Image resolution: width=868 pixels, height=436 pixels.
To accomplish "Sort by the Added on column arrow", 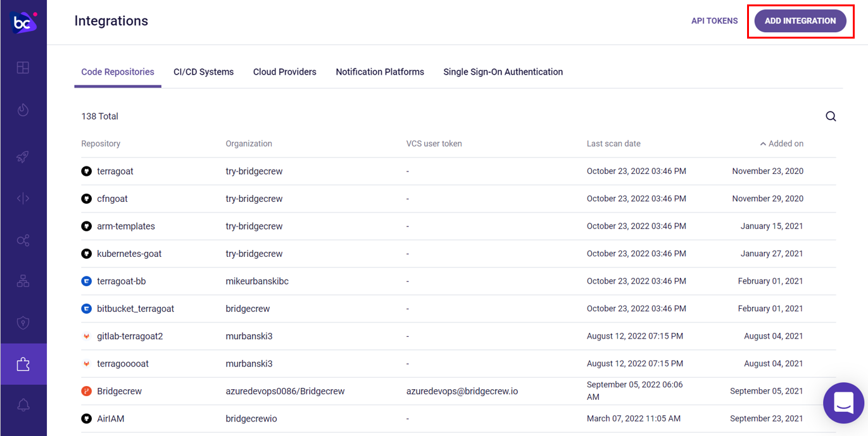I will point(763,144).
